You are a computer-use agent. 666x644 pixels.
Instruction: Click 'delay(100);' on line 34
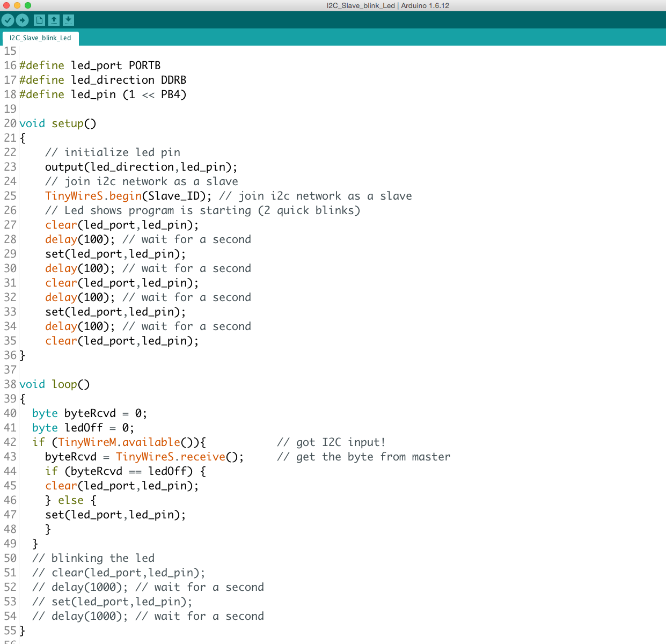tap(80, 326)
